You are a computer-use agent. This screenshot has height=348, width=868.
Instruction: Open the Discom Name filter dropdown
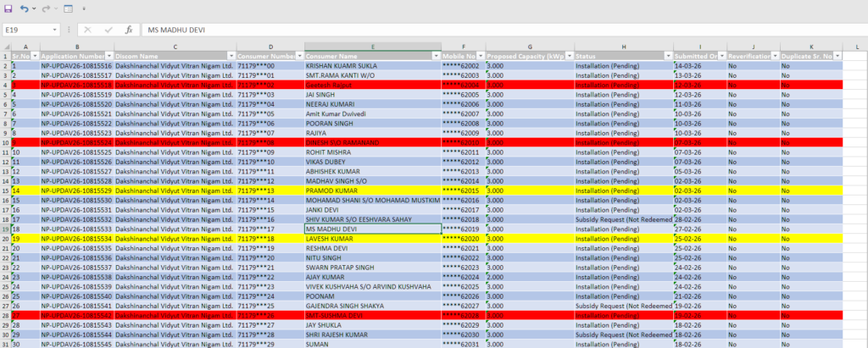[231, 56]
